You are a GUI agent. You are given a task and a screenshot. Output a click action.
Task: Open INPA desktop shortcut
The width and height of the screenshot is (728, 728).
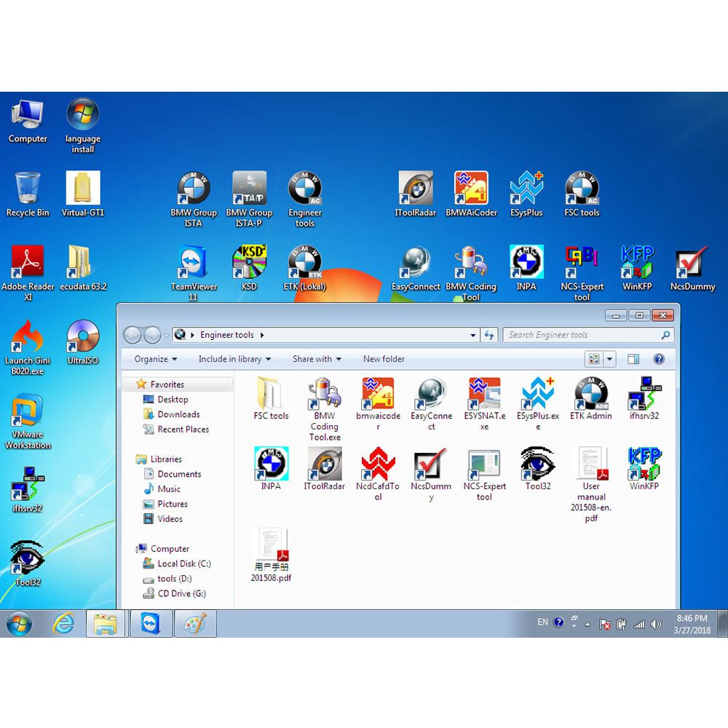pos(526,268)
